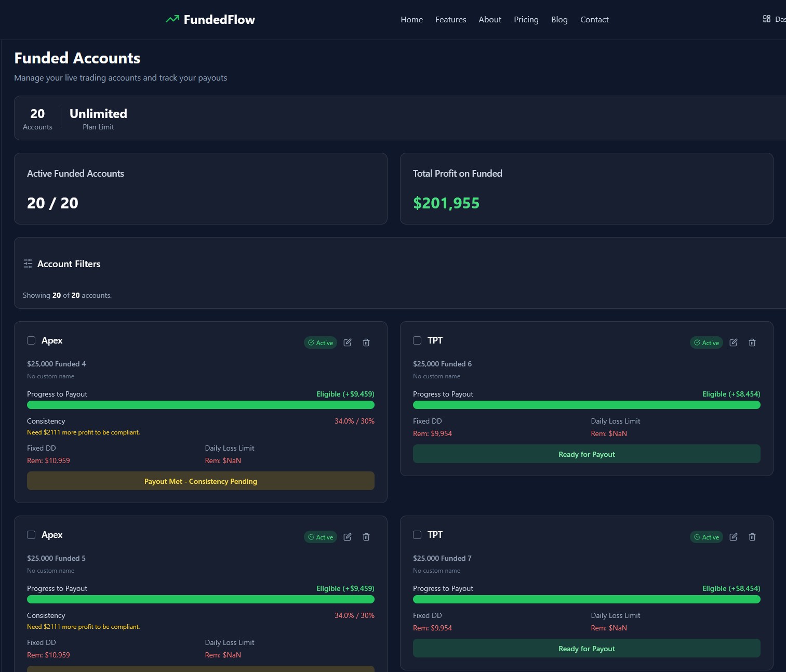Viewport: 786px width, 672px height.
Task: Open the Features nav item
Action: point(450,19)
